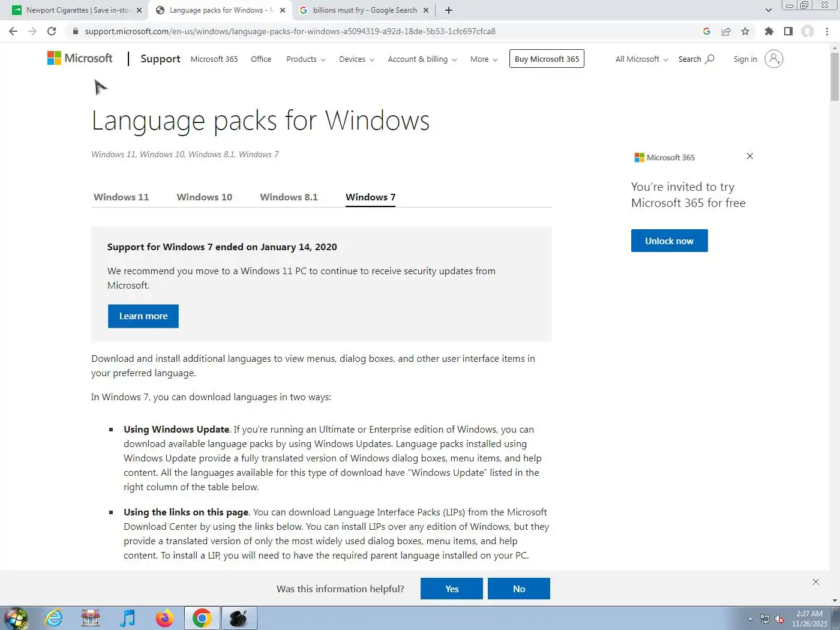Switch to the billions must fry Google tab
This screenshot has height=630, width=840.
[x=365, y=10]
